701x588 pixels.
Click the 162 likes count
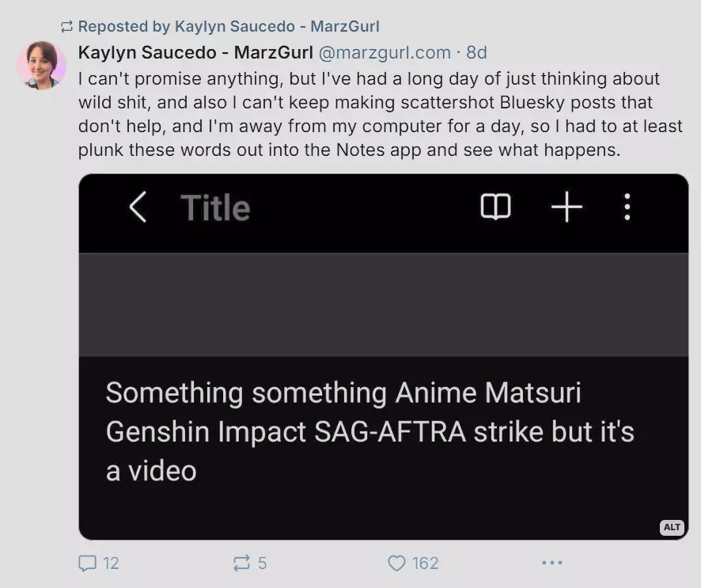tap(425, 563)
